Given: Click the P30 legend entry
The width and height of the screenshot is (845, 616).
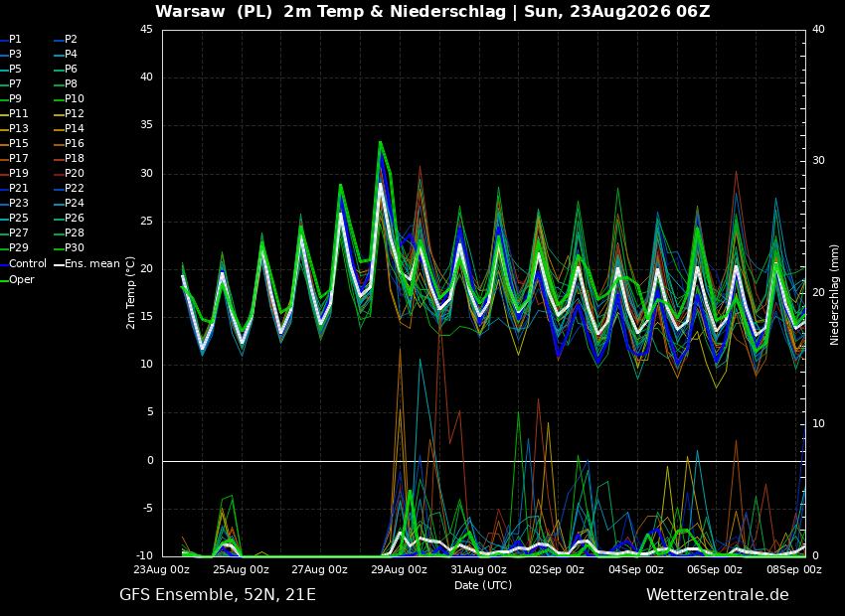Looking at the screenshot, I should coord(75,247).
